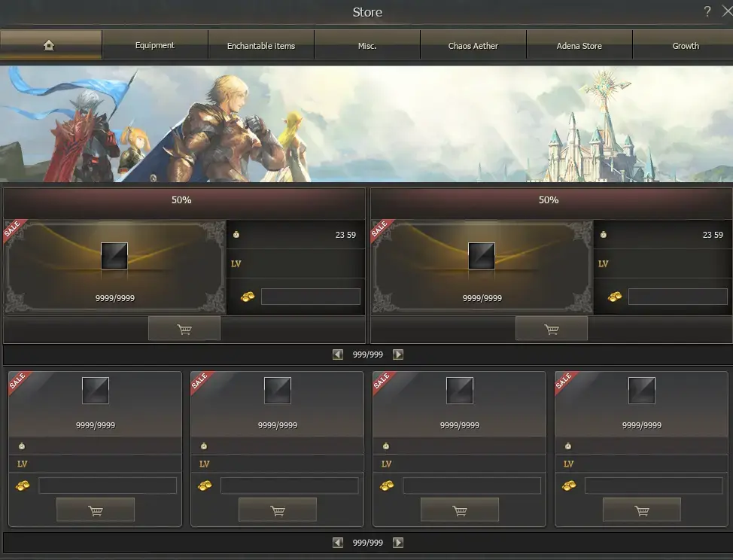The width and height of the screenshot is (733, 560).
Task: Click gold coins icon in left featured offer
Action: (248, 297)
